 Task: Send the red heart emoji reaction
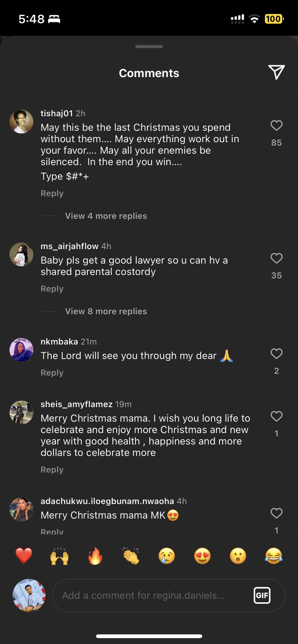(24, 556)
